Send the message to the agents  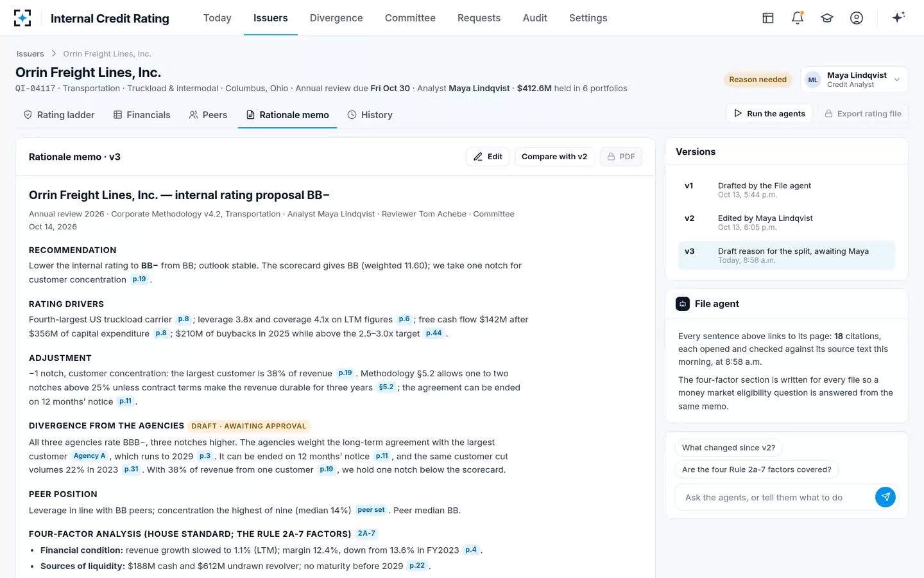(886, 497)
